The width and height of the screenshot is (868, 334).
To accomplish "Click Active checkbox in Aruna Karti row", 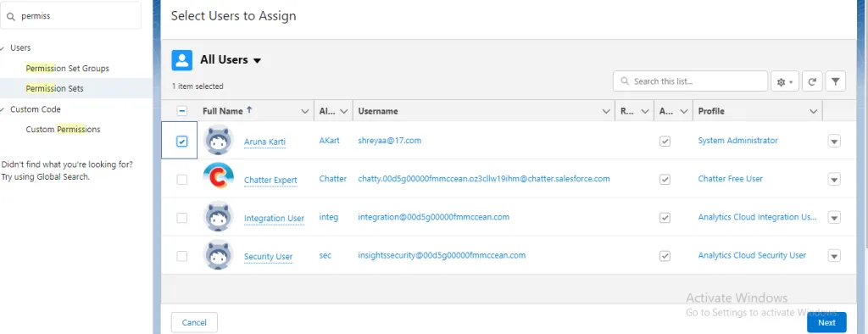I will pos(665,142).
